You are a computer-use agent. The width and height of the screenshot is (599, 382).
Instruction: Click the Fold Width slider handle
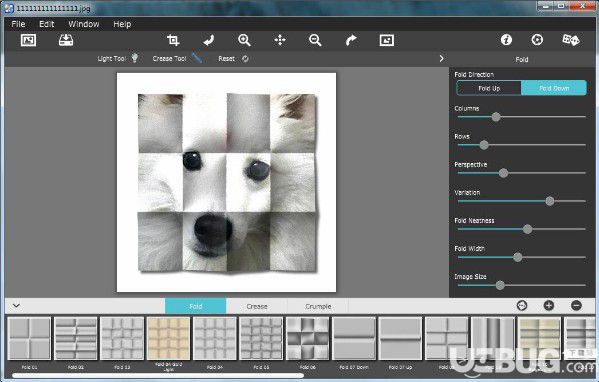point(517,257)
